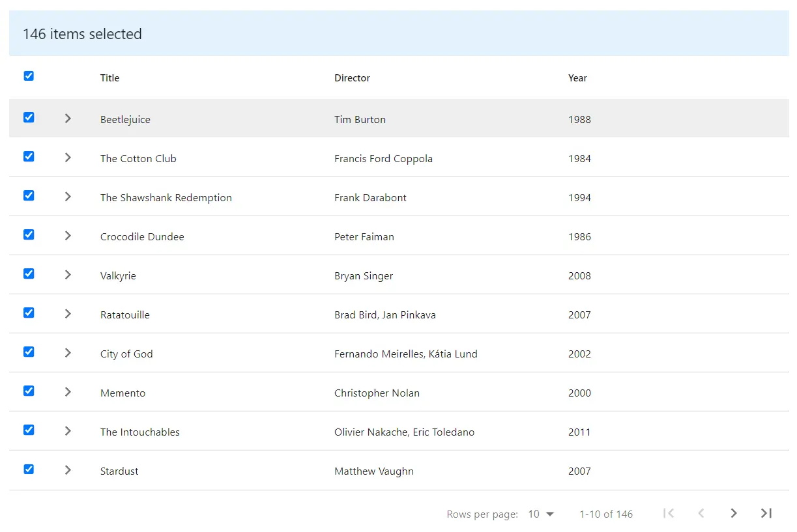Expand the City of God row
Viewport: 797px width, 532px height.
tap(68, 353)
